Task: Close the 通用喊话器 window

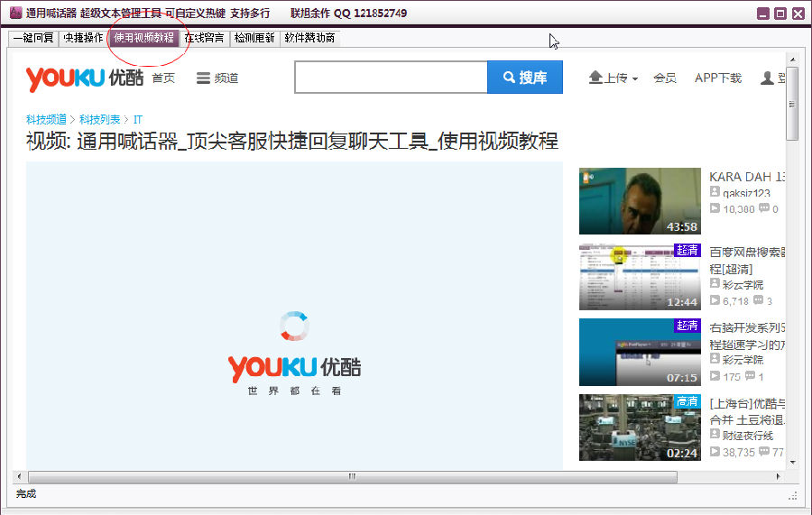Action: click(798, 14)
